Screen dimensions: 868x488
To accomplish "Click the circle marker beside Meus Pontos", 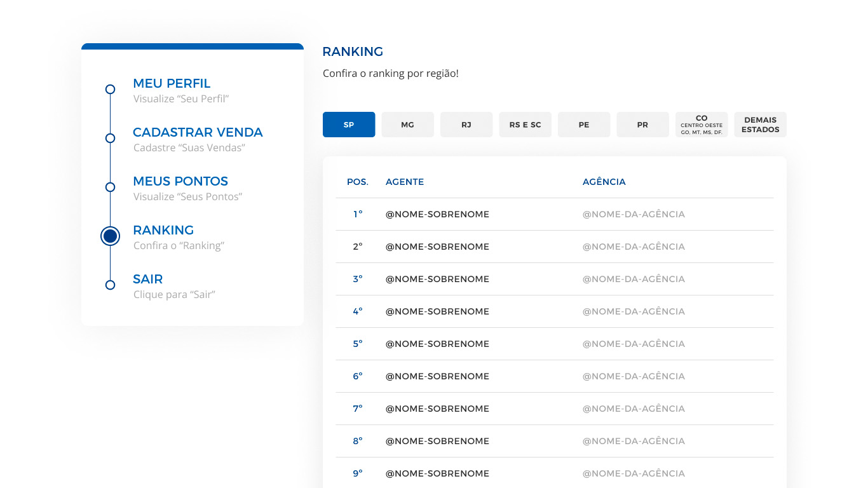I will [110, 187].
